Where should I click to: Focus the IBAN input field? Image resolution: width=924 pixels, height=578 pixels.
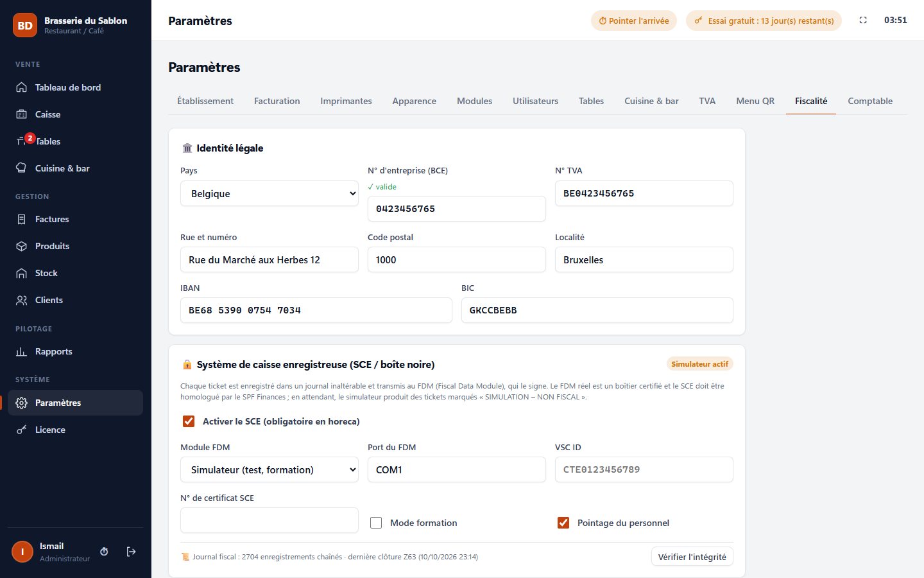[316, 310]
